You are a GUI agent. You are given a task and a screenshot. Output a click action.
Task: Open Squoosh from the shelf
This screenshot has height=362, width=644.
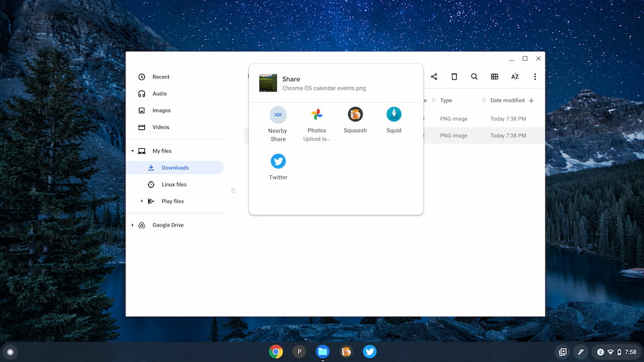coord(346,352)
